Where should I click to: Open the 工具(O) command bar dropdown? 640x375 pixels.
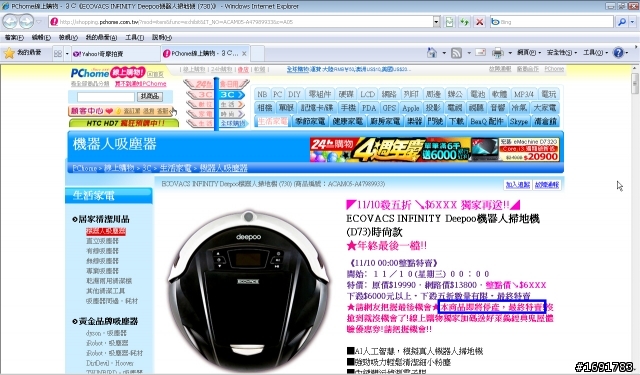click(595, 53)
